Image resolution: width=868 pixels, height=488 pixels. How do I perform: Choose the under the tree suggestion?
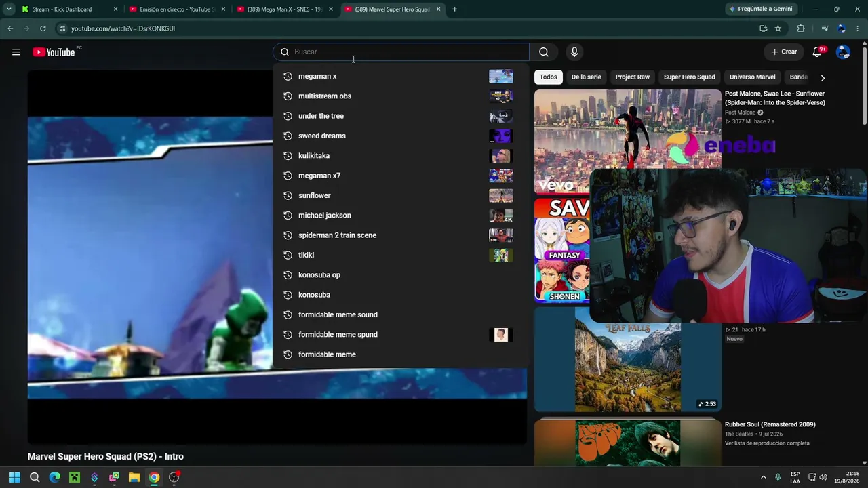(x=400, y=116)
